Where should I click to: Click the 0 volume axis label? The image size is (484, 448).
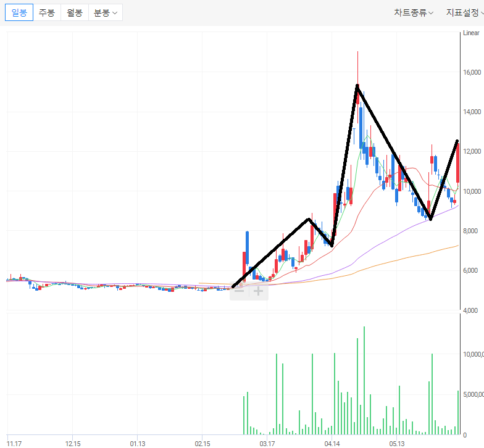[x=465, y=435]
